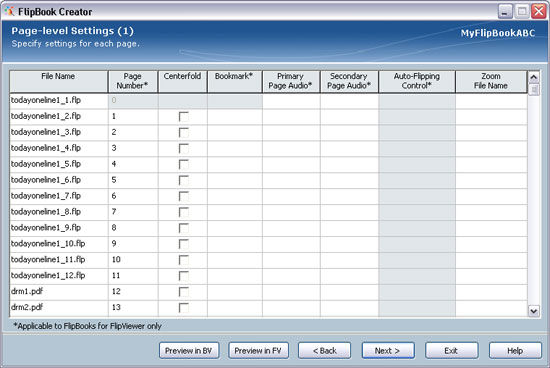Viewport: 550px width, 368px height.
Task: Click Preview in BV button
Action: click(189, 350)
